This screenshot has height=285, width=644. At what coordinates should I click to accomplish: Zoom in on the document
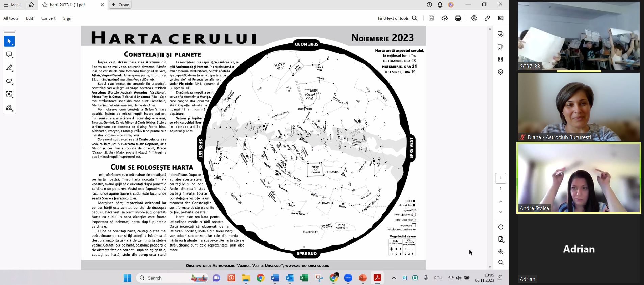[501, 252]
